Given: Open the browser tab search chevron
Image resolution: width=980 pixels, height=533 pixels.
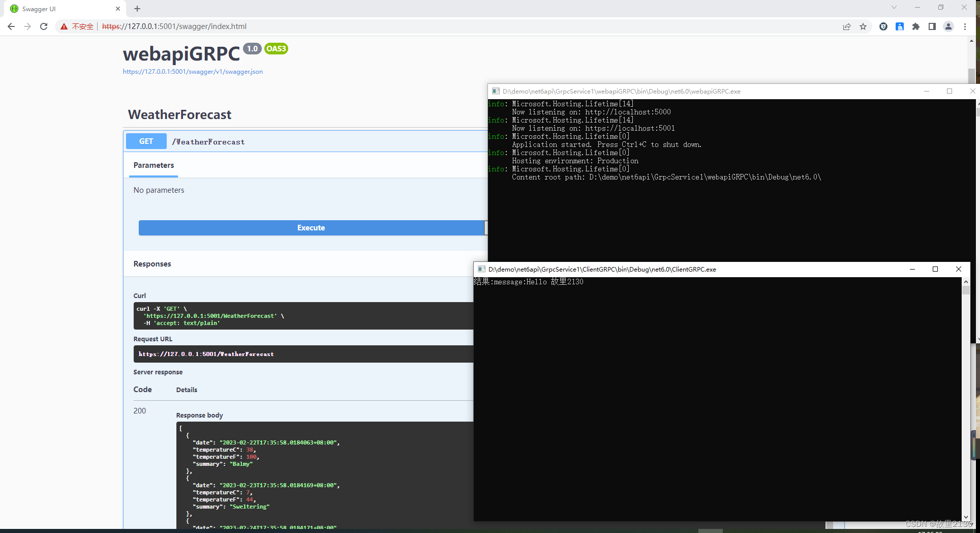Looking at the screenshot, I should tap(894, 7).
